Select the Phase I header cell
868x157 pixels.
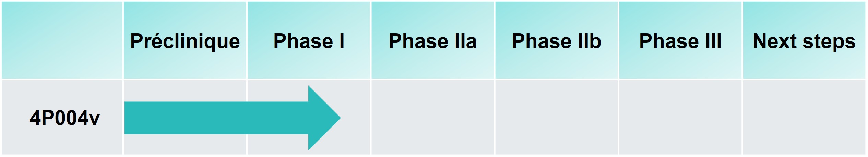coord(309,41)
